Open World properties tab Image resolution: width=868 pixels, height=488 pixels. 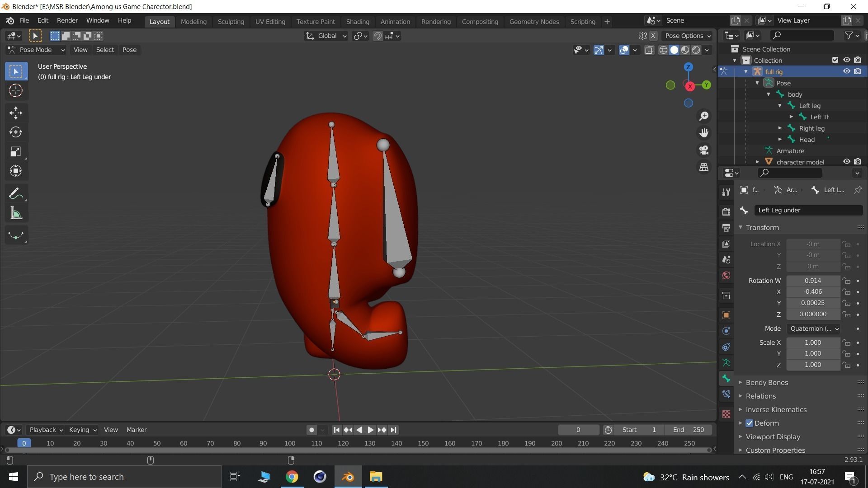coord(726,276)
